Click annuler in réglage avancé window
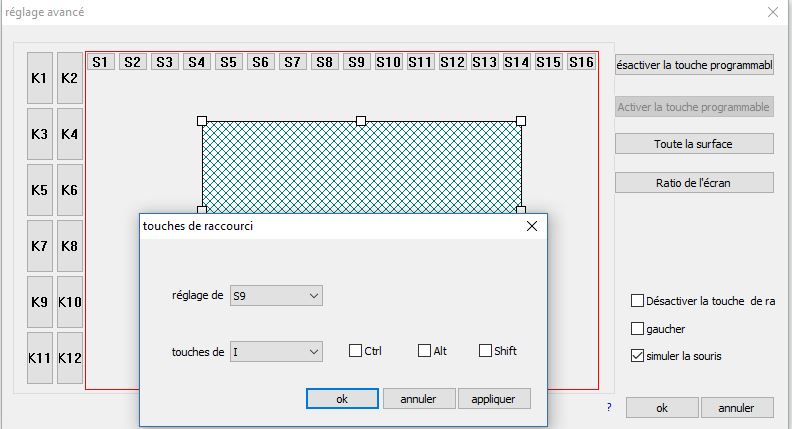 coord(736,408)
